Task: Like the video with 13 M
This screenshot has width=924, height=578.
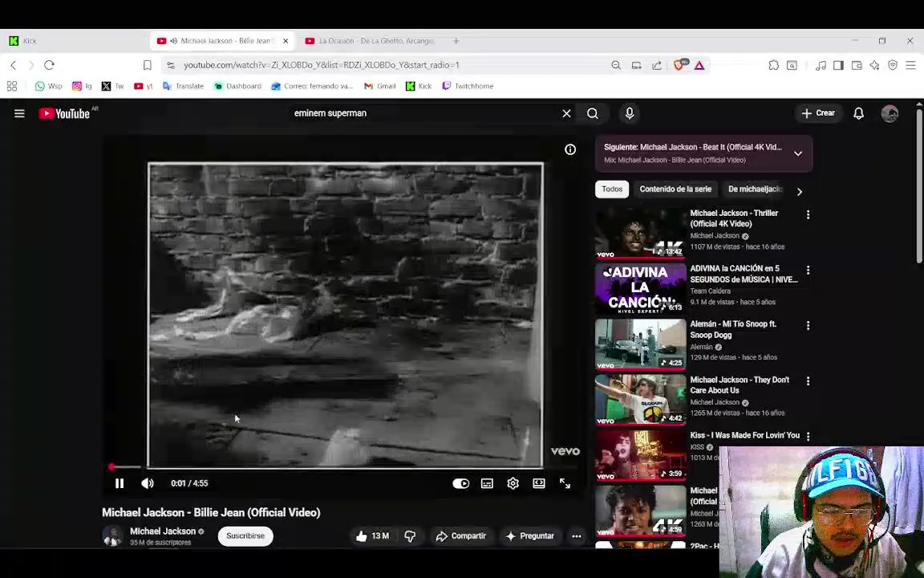Action: point(372,536)
